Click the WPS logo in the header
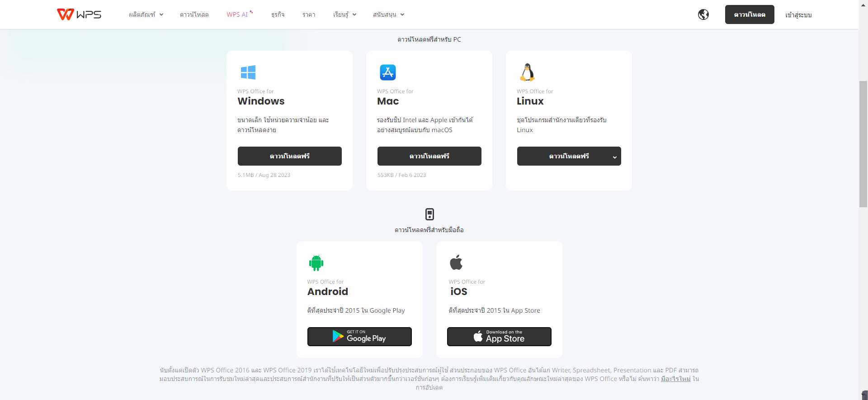 click(x=79, y=14)
